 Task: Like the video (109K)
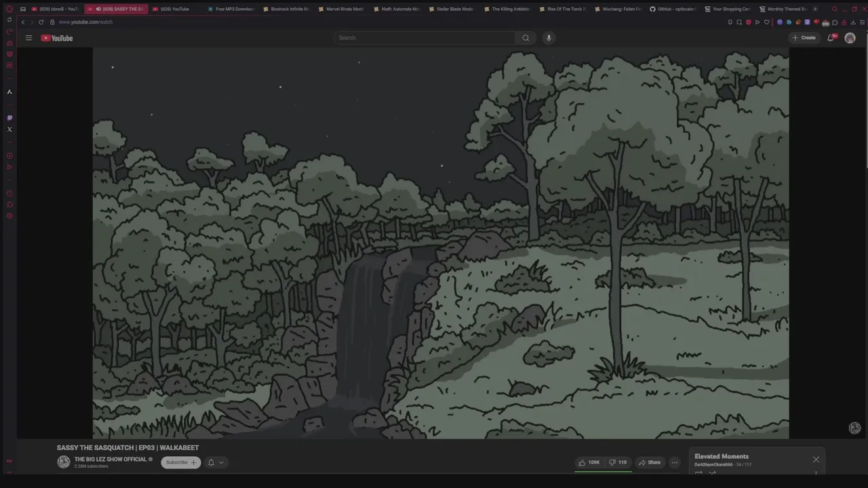pos(589,462)
